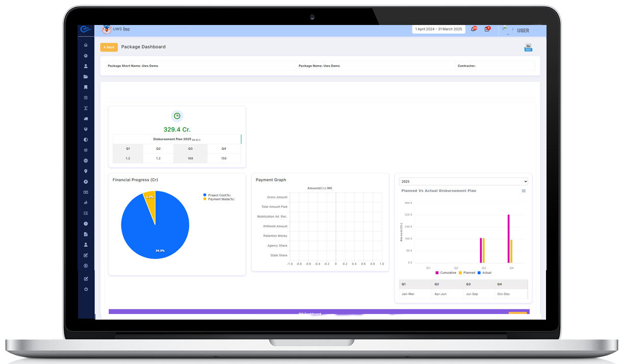This screenshot has width=623, height=364.
Task: Toggle Planned series in chart legend
Action: pyautogui.click(x=466, y=273)
